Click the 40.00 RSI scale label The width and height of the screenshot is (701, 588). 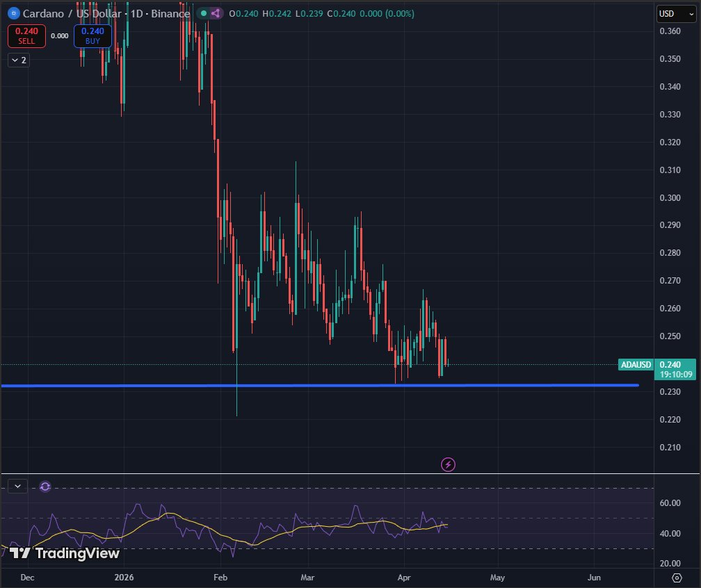coord(670,534)
